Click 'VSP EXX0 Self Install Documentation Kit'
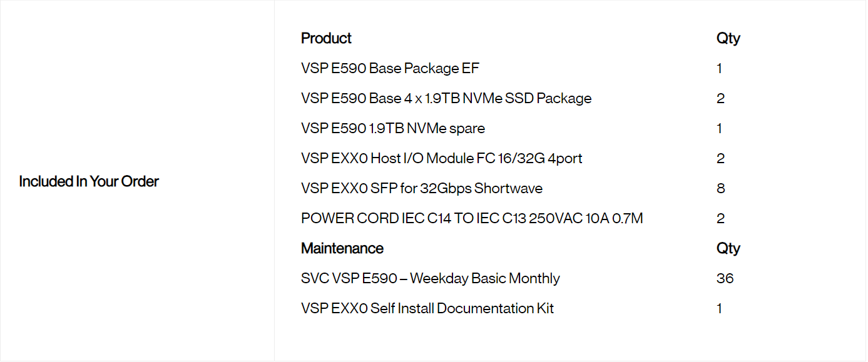The width and height of the screenshot is (868, 362). tap(427, 308)
